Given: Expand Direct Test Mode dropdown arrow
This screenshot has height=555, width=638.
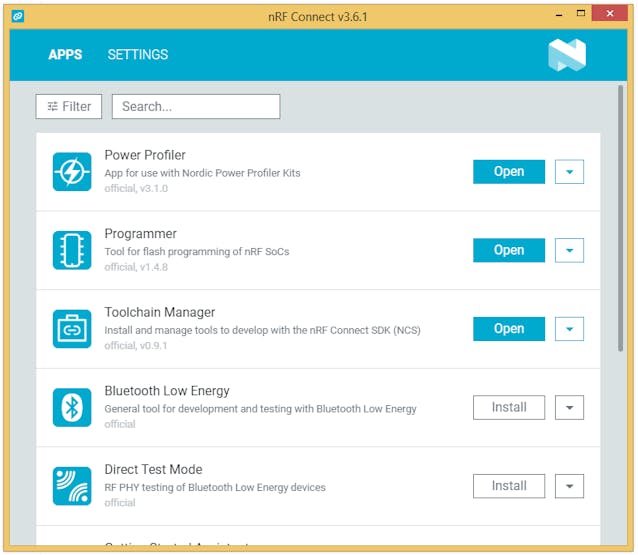Looking at the screenshot, I should pyautogui.click(x=569, y=485).
